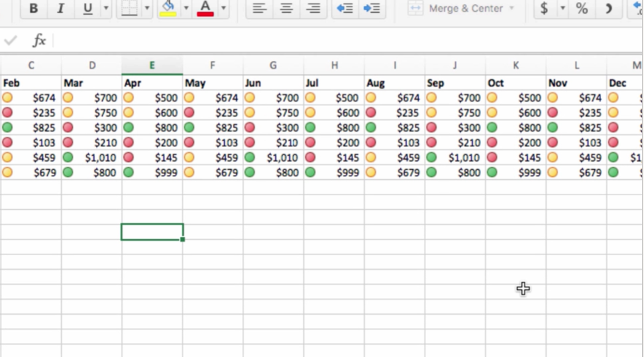Click the formula confirm checkmark
The height and width of the screenshot is (357, 644).
coord(11,40)
